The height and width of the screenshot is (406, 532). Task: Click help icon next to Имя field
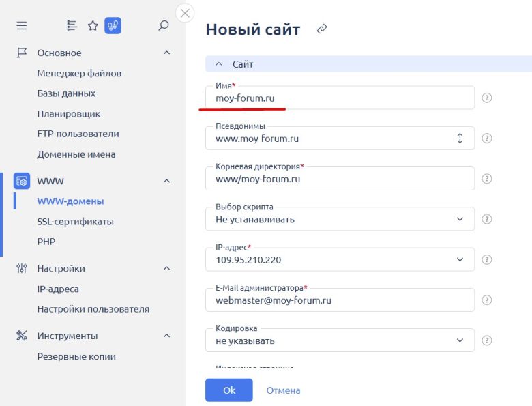click(x=487, y=98)
